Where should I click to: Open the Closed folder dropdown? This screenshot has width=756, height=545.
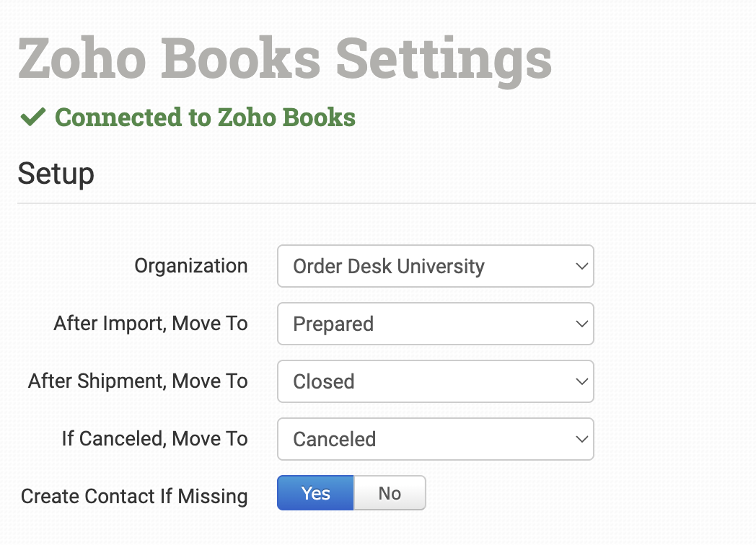[x=434, y=381]
